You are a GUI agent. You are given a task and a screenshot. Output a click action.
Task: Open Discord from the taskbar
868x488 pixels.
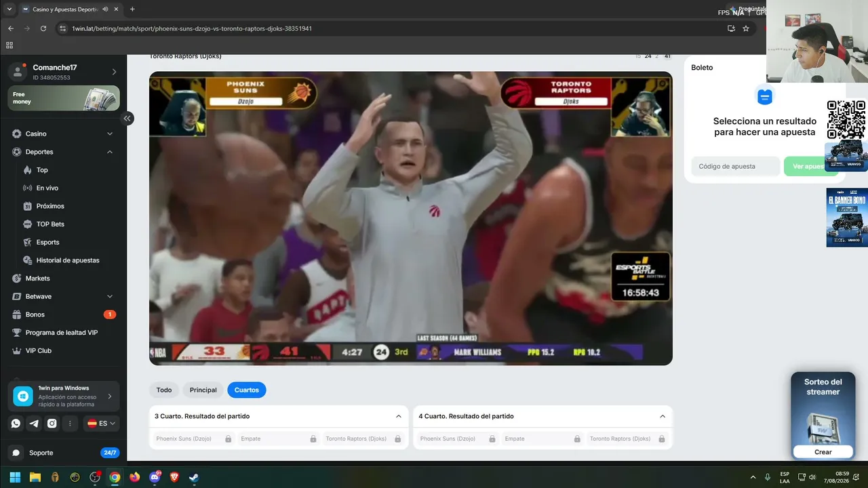pyautogui.click(x=155, y=477)
